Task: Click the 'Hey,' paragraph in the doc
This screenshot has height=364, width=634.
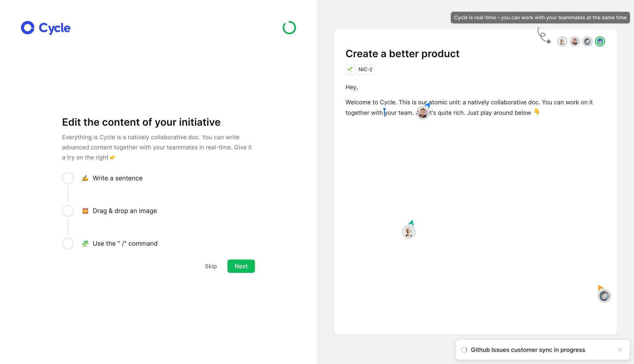Action: click(351, 87)
